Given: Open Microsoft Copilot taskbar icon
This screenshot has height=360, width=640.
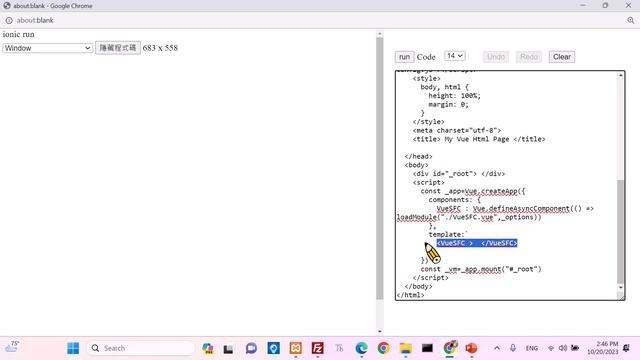Looking at the screenshot, I should click(208, 348).
